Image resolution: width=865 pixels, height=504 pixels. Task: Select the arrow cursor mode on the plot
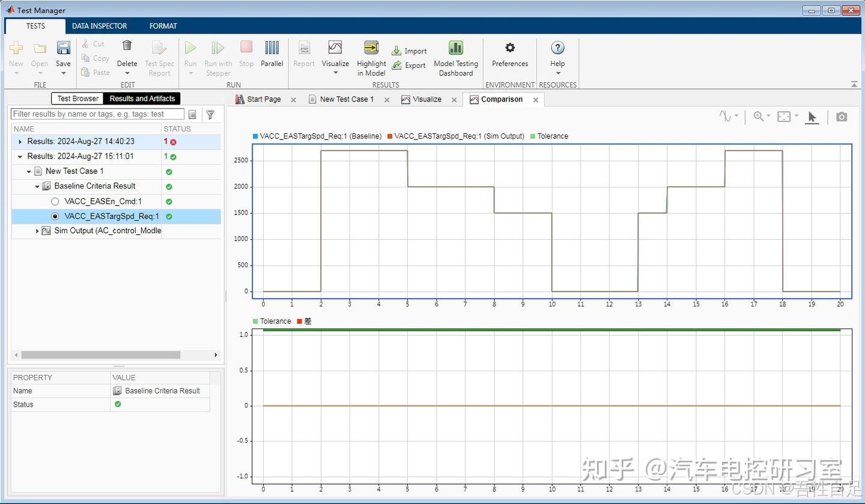812,116
